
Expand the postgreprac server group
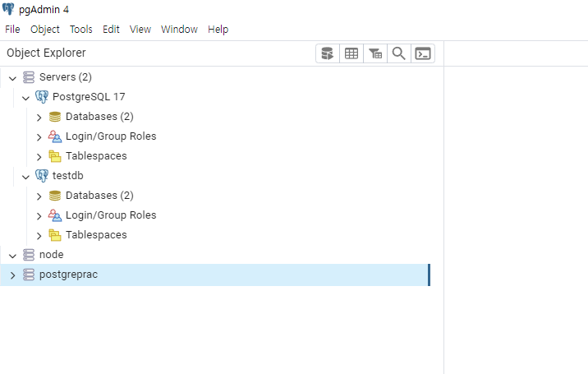13,275
